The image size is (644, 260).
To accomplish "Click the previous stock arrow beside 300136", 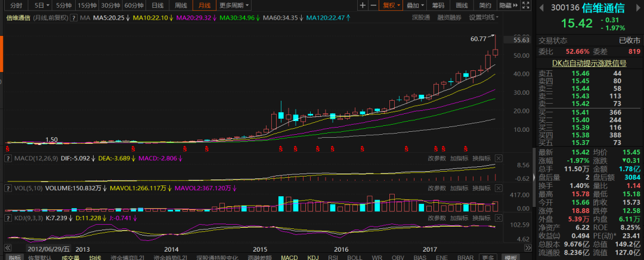I will [541, 8].
